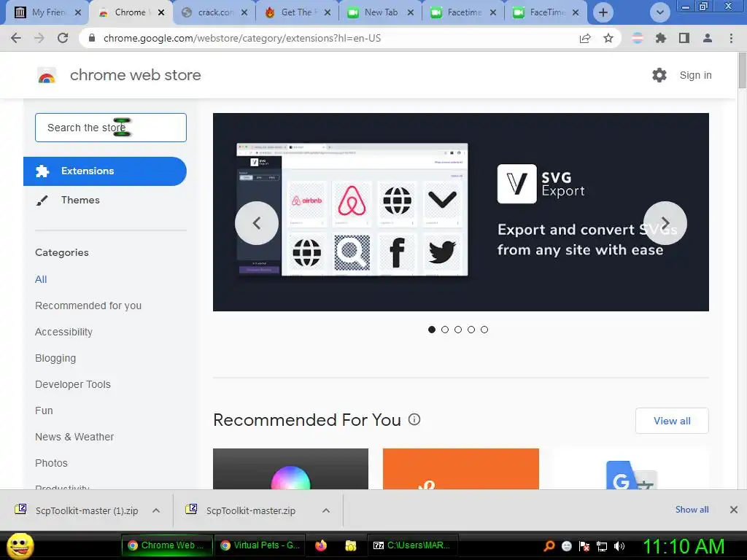Image resolution: width=747 pixels, height=560 pixels.
Task: Share this page from the address bar
Action: (x=585, y=38)
